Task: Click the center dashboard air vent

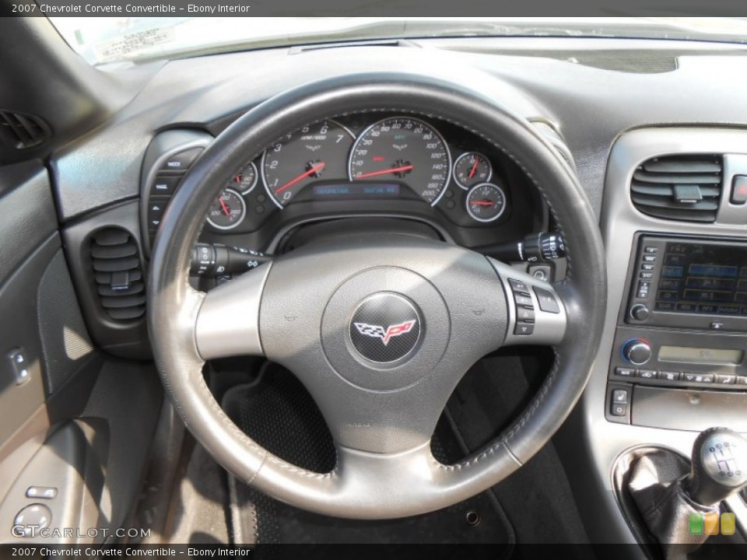Action: pos(676,187)
